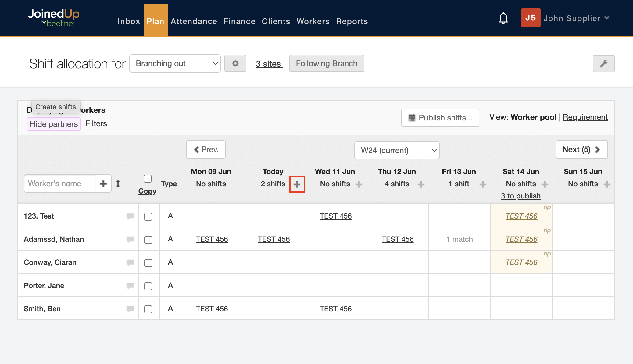Open comment bubble for Porter, Jane
This screenshot has height=364, width=633.
pyautogui.click(x=130, y=286)
